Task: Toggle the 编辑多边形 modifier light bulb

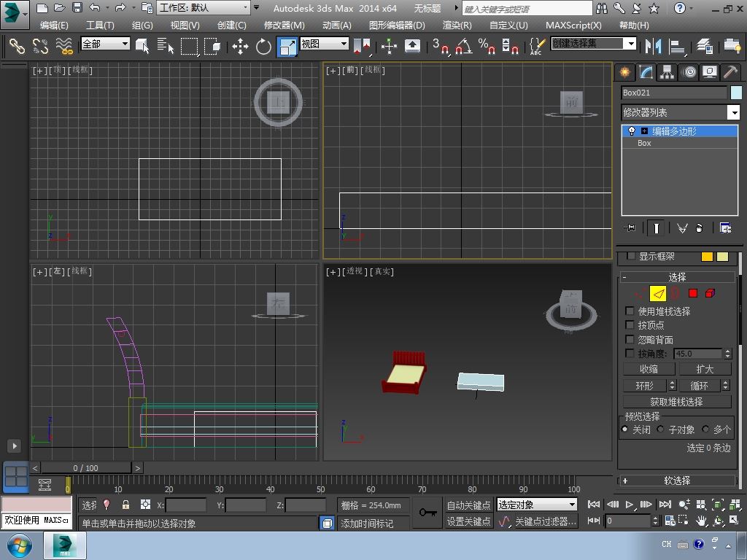Action: coord(632,131)
